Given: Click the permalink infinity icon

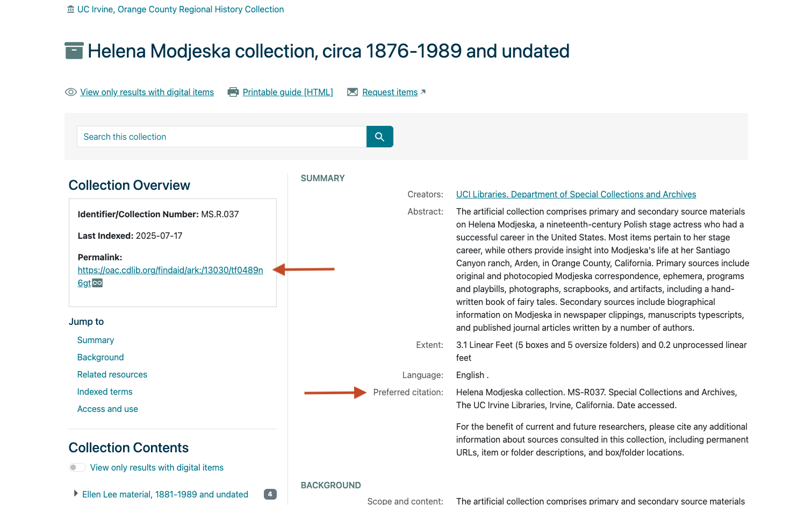Looking at the screenshot, I should click(x=97, y=282).
